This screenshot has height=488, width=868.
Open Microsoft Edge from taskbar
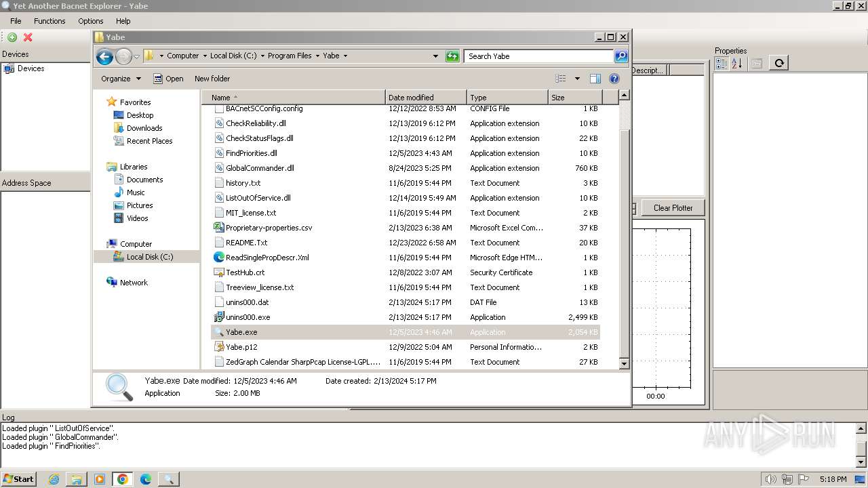(x=145, y=479)
